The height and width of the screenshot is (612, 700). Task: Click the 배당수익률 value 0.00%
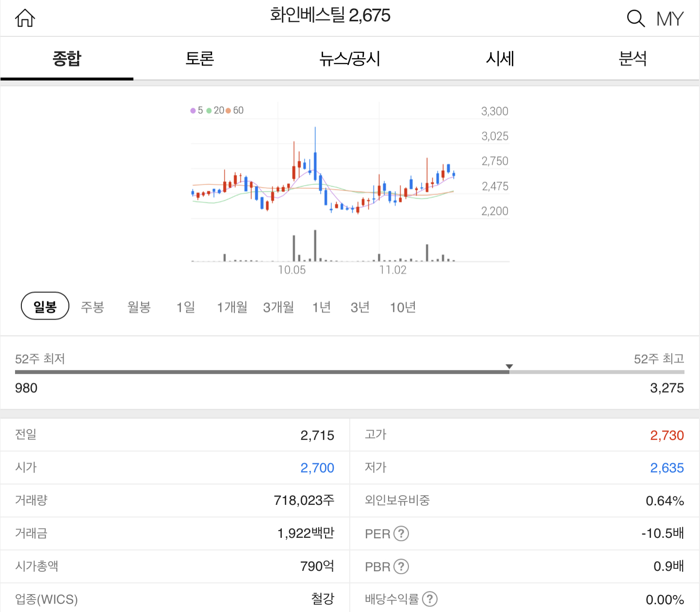coord(665,600)
